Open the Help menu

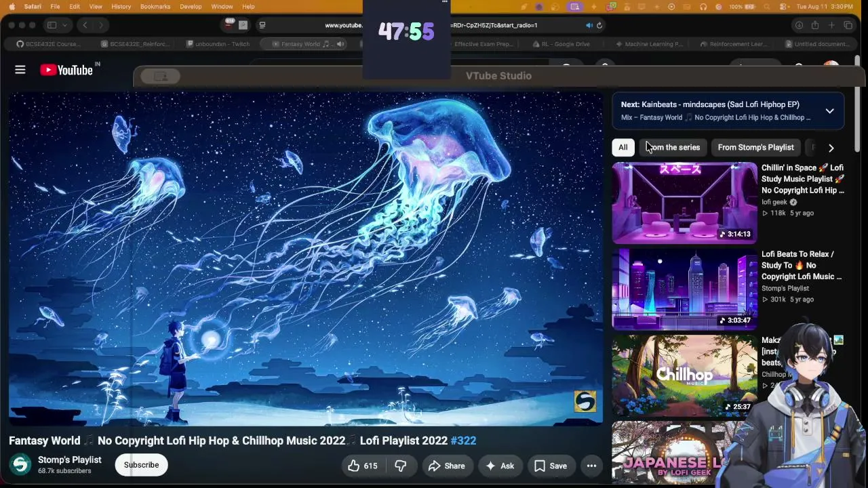pos(248,7)
